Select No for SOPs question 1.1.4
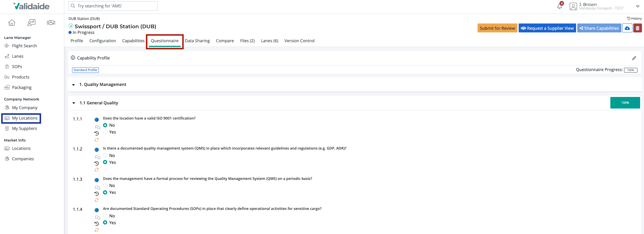The width and height of the screenshot is (644, 234). click(x=105, y=216)
